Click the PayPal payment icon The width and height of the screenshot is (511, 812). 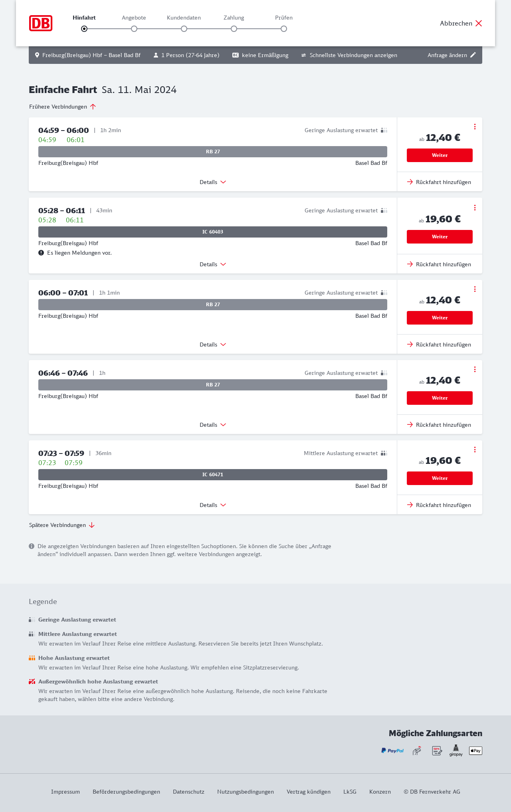(392, 751)
